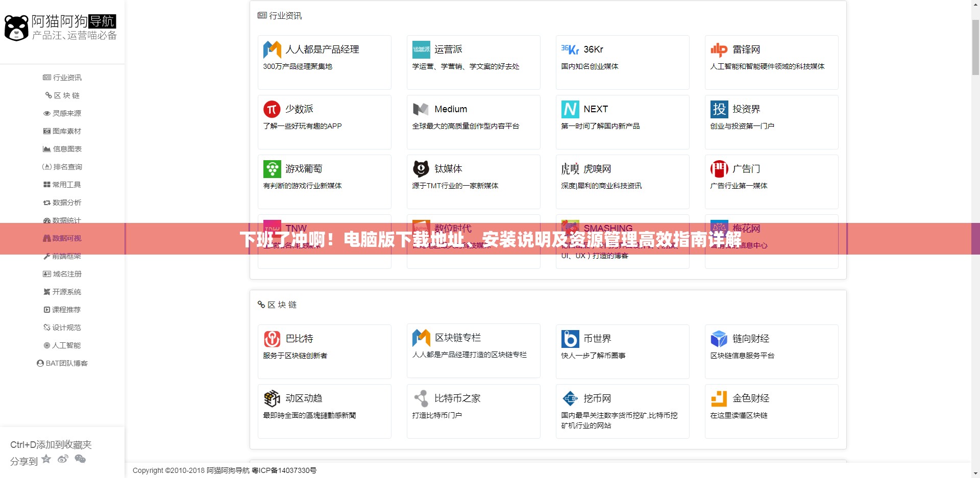Select the 常用工具 grid icon

pyautogui.click(x=47, y=185)
